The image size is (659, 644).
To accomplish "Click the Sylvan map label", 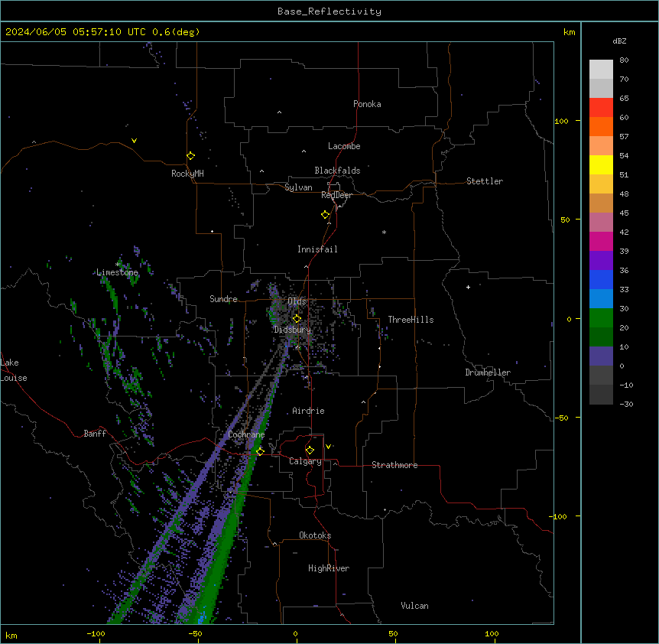I will tap(298, 187).
